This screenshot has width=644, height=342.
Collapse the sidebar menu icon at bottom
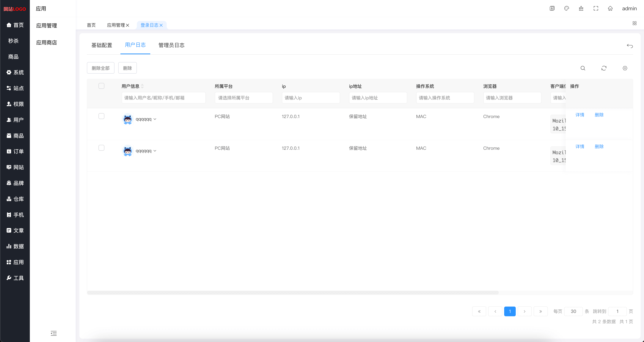pos(54,333)
